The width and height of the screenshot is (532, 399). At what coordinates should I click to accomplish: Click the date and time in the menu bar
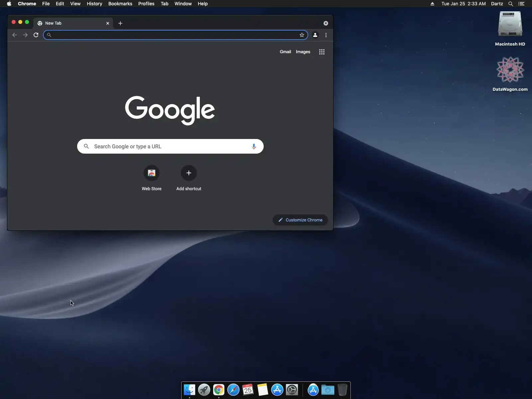click(464, 4)
